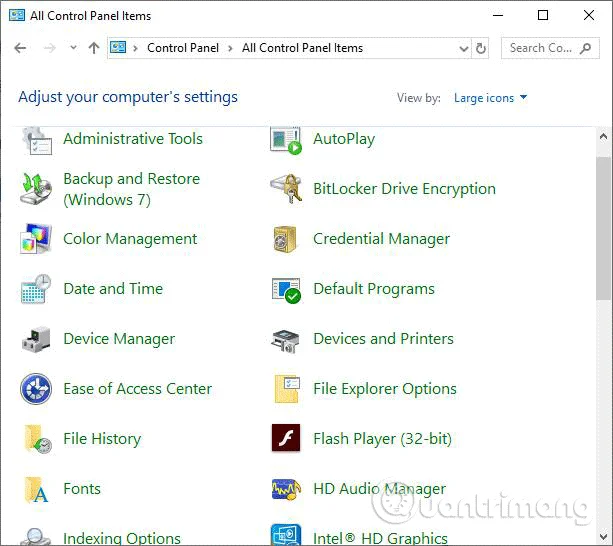Open the Large icons view dropdown
Screen dimensions: 613x546
coord(490,98)
